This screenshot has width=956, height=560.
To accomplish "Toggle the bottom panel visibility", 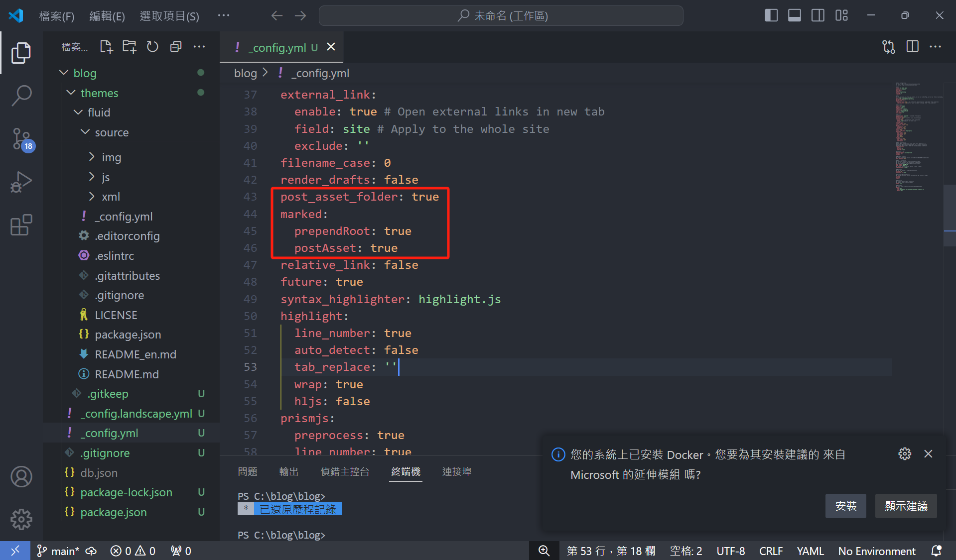I will point(795,16).
